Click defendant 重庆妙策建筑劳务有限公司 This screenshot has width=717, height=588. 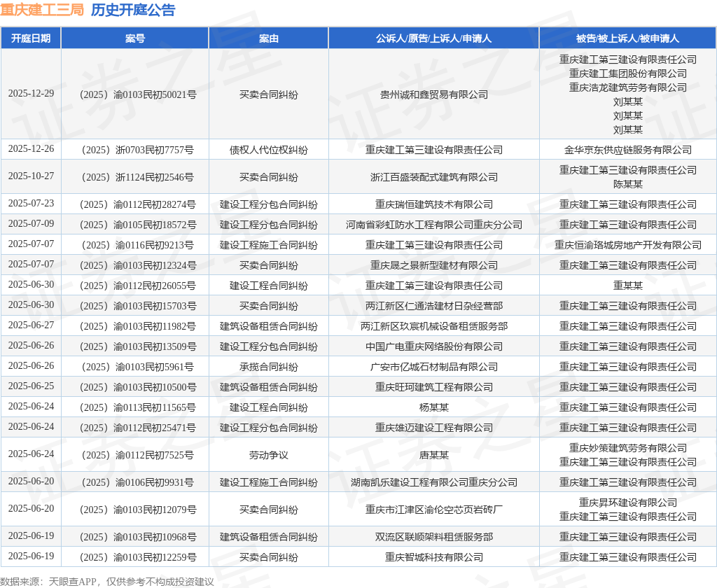click(628, 448)
